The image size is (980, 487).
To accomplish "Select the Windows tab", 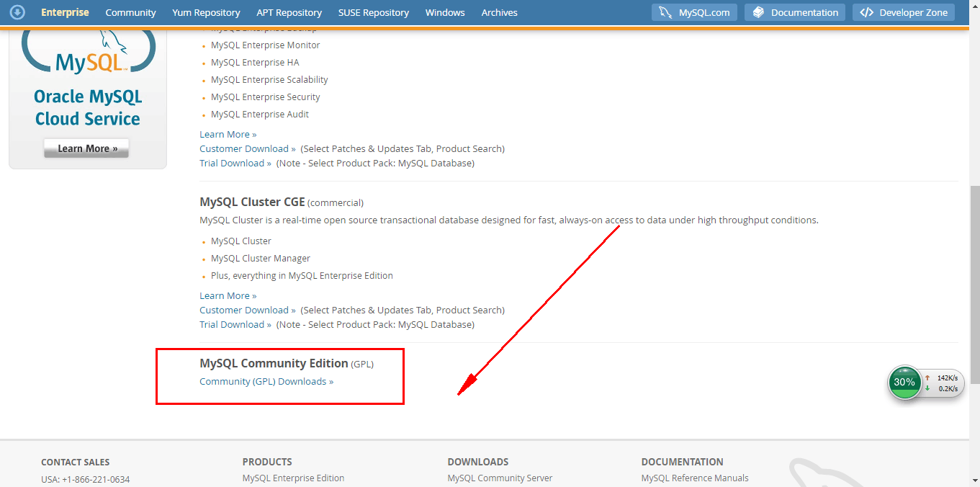I will (x=445, y=12).
